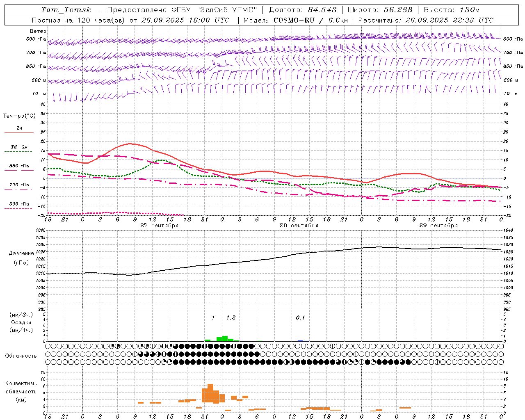Viewport: 525px width, 420px height.
Task: Click the "(км)" unit under convective label
Action: tap(21, 399)
